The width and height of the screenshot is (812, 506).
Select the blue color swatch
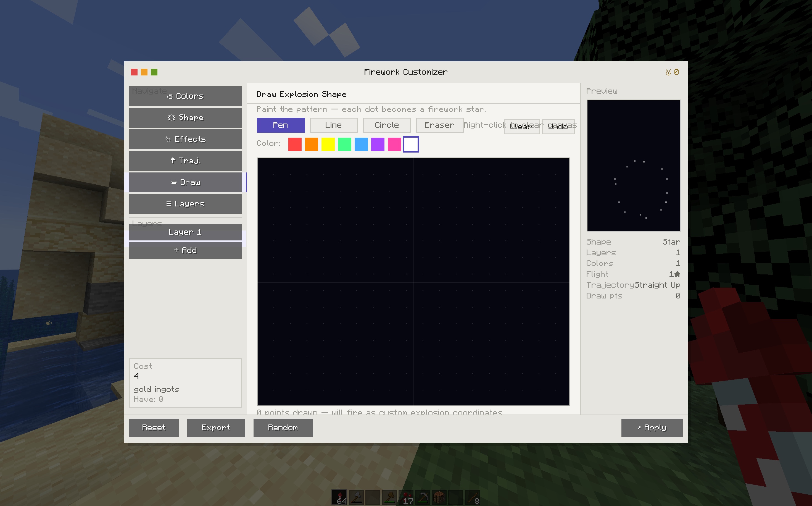tap(361, 144)
